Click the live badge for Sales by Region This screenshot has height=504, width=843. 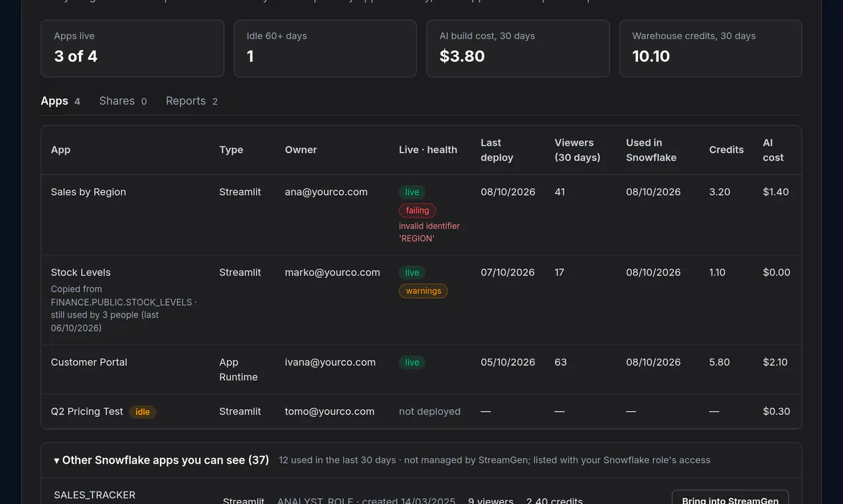click(x=412, y=192)
